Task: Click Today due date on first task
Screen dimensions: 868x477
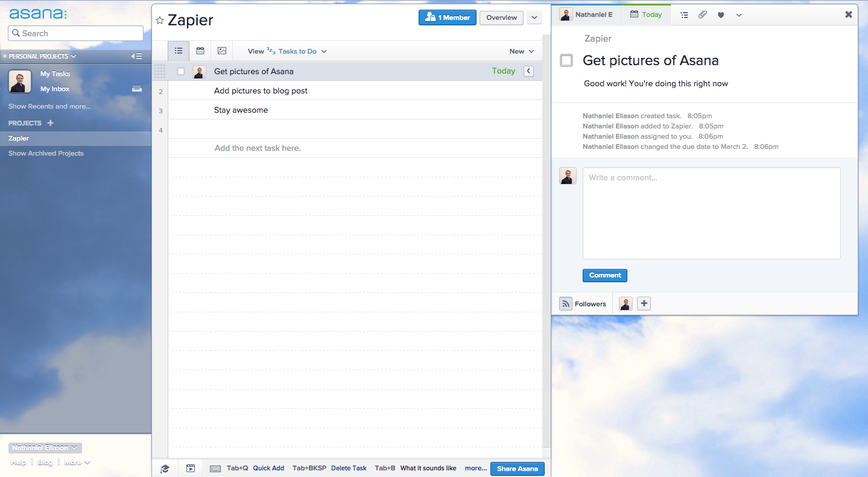Action: pyautogui.click(x=504, y=71)
